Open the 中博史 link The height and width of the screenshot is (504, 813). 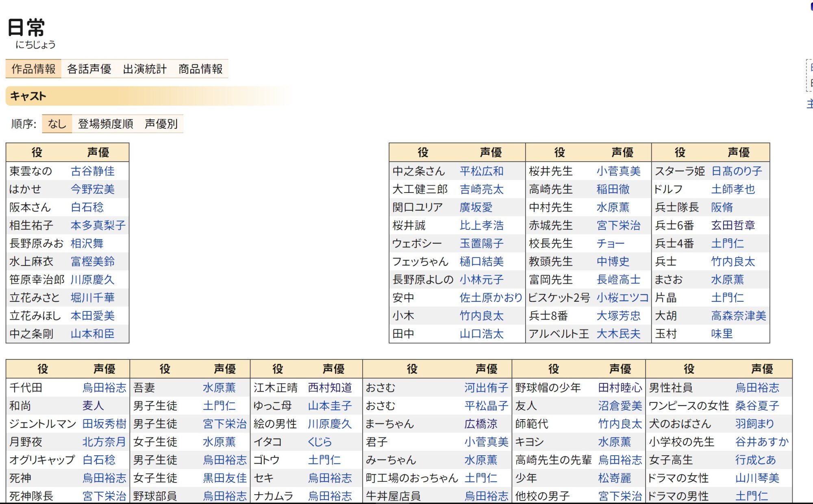(613, 262)
